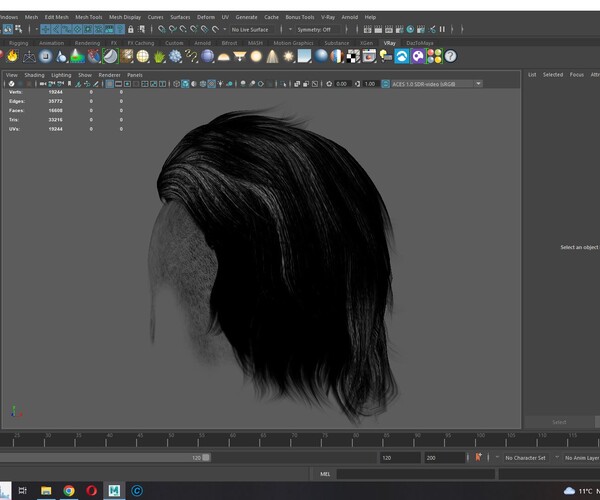Open the V-Ray frame buffer shelf icon
Viewport: 600px width, 500px height.
tap(369, 56)
